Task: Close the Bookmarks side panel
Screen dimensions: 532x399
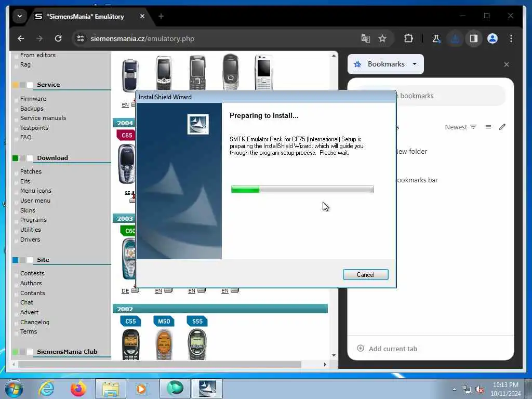Action: (506, 64)
